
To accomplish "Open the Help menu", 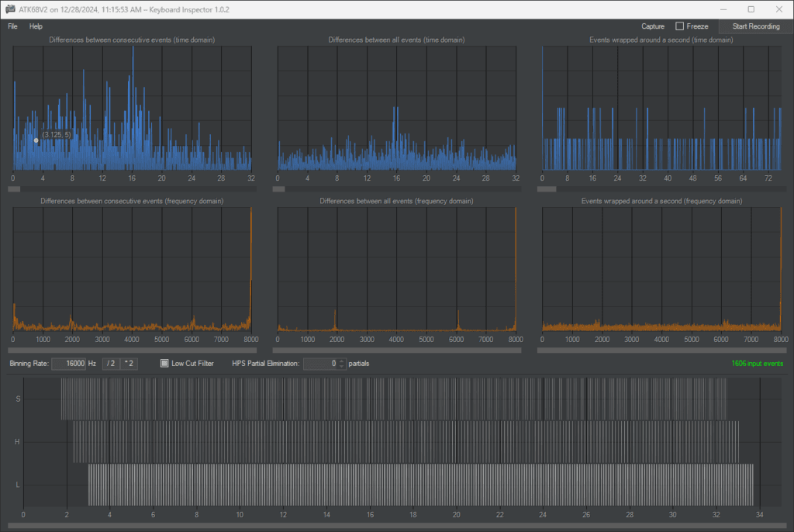I will tap(36, 26).
